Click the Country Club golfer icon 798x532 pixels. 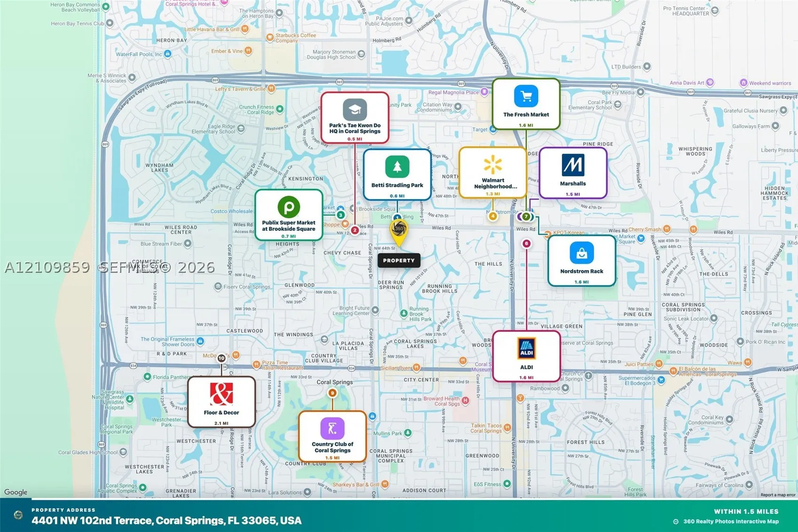pyautogui.click(x=332, y=429)
